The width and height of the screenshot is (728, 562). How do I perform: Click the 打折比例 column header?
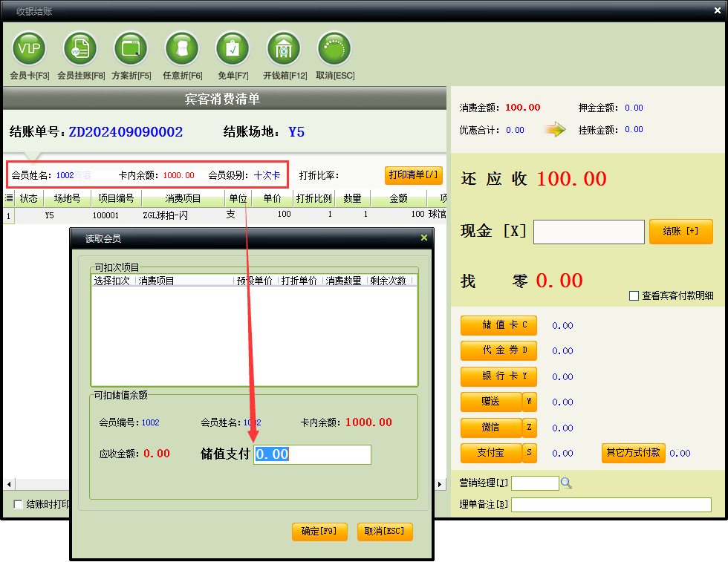[313, 199]
